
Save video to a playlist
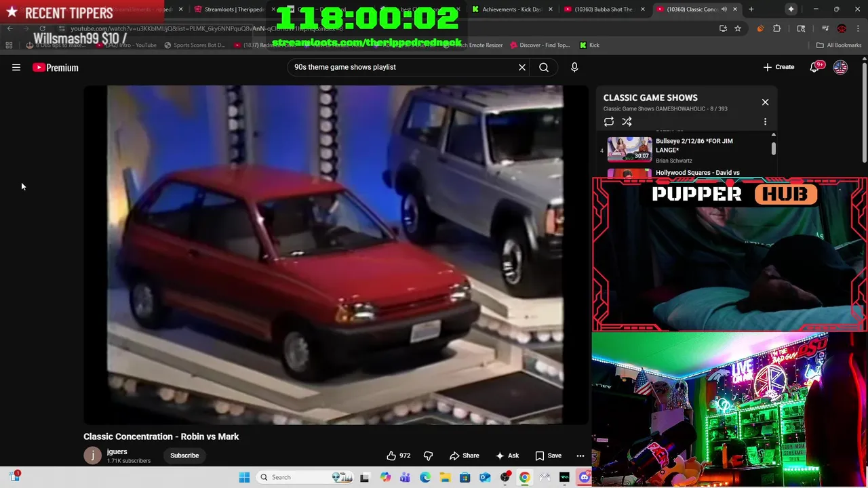point(548,455)
